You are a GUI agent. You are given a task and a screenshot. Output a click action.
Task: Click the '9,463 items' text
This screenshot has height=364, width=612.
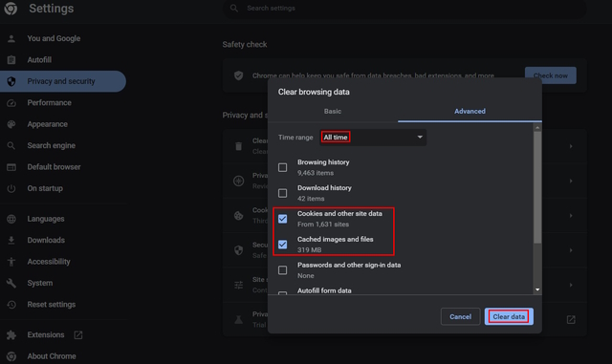click(x=316, y=173)
